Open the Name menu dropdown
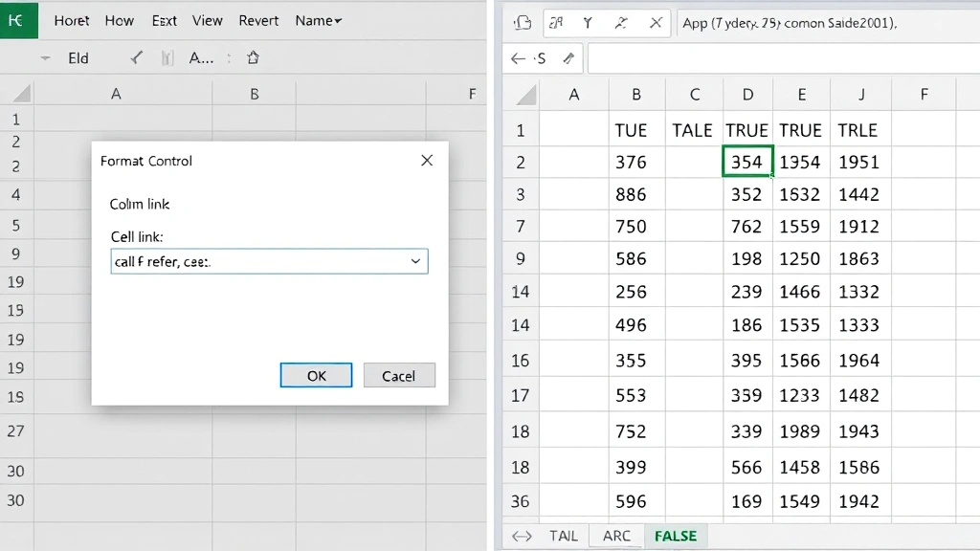This screenshot has width=980, height=551. point(319,20)
